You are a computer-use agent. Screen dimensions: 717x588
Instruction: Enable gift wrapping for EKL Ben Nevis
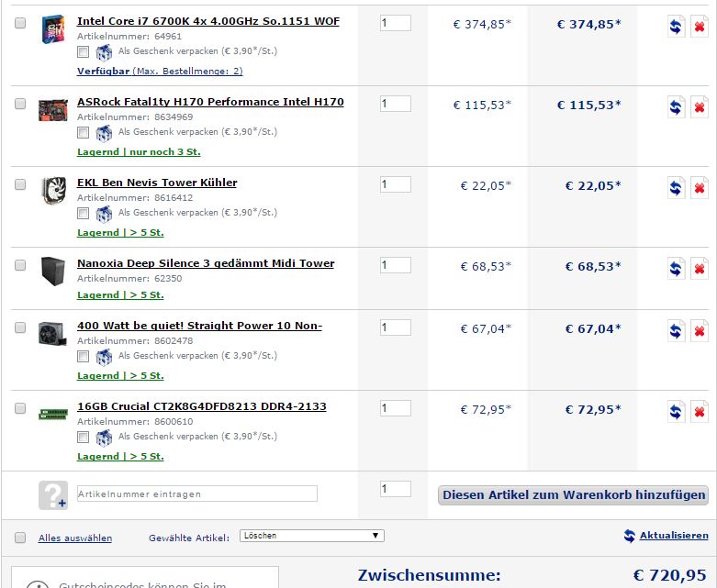pos(83,214)
